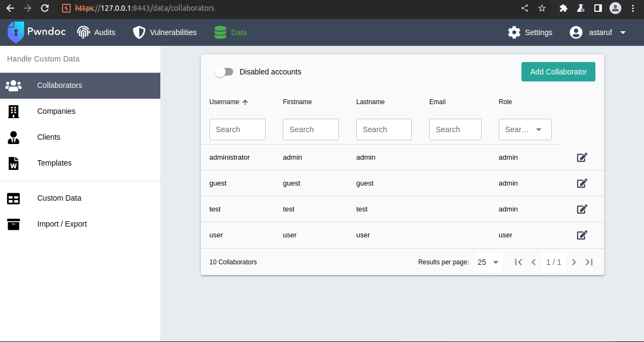Expand the Results per page dropdown
Viewport: 644px width, 342px height.
coord(489,262)
